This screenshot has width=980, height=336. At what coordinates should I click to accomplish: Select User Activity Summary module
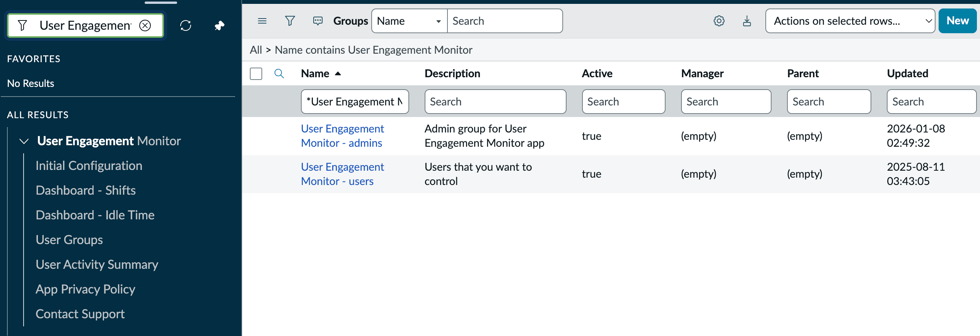click(97, 265)
